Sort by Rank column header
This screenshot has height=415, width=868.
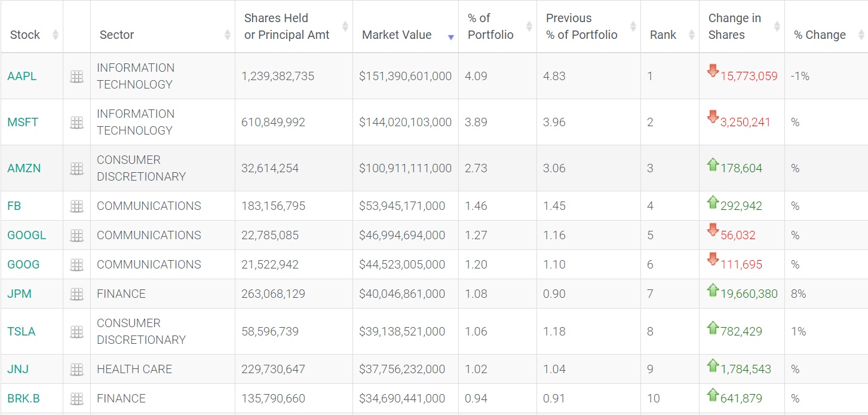663,35
